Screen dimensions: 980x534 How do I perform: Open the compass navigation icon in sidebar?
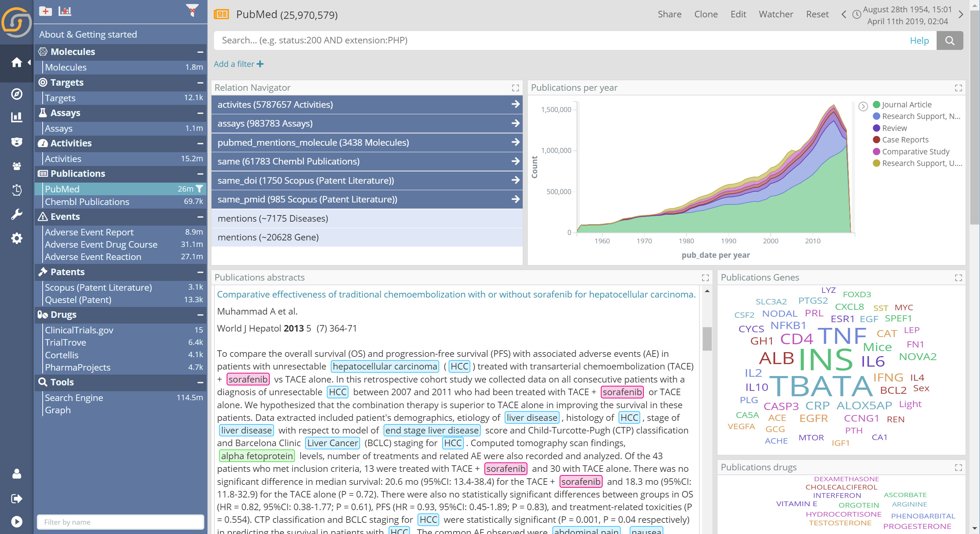tap(17, 94)
